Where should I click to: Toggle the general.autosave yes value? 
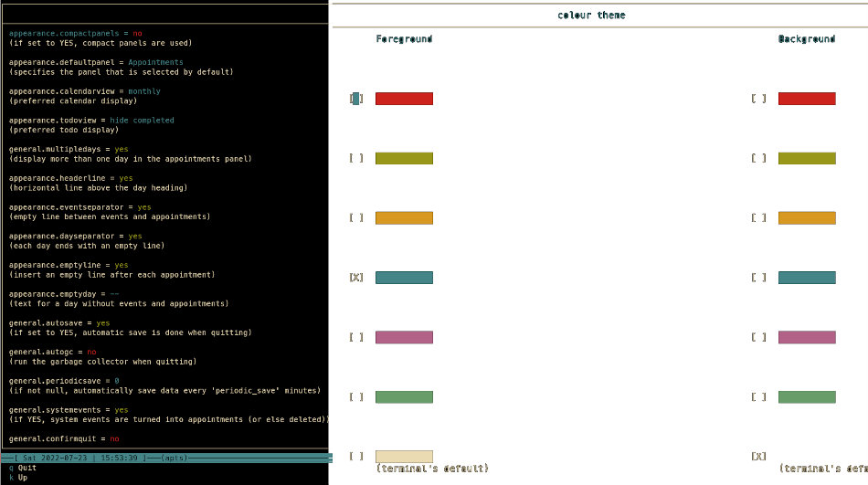pyautogui.click(x=103, y=322)
